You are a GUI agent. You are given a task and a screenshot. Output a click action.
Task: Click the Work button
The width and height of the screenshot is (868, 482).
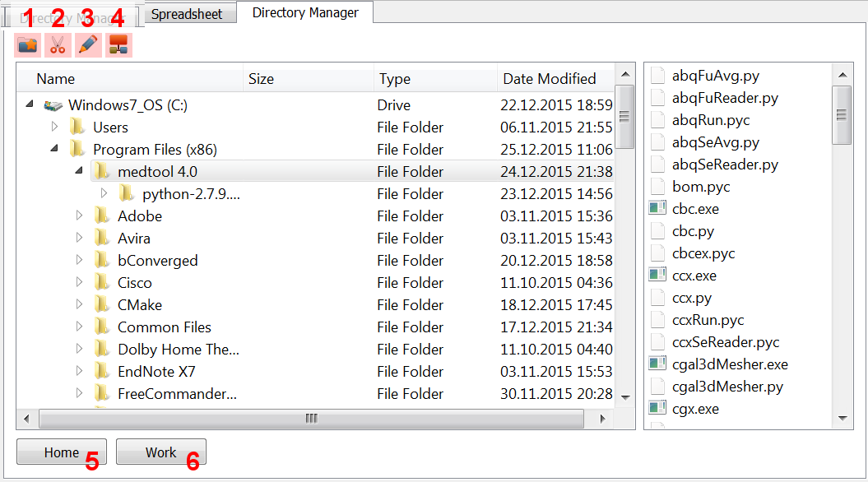coord(161,452)
